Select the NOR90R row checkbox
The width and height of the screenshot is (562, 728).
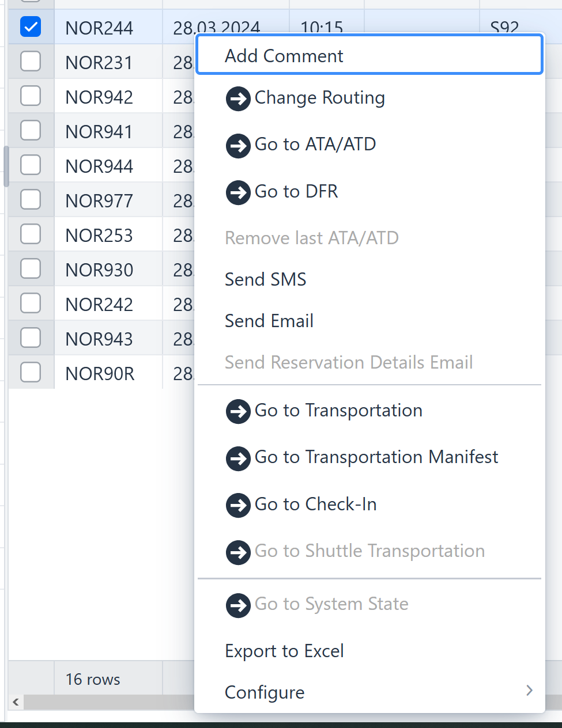[x=31, y=372]
